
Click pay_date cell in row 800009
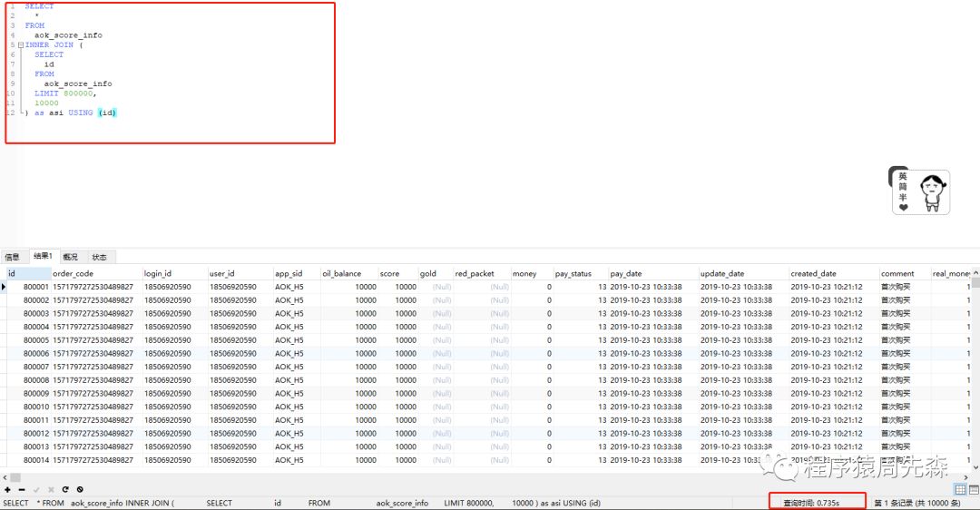click(653, 394)
